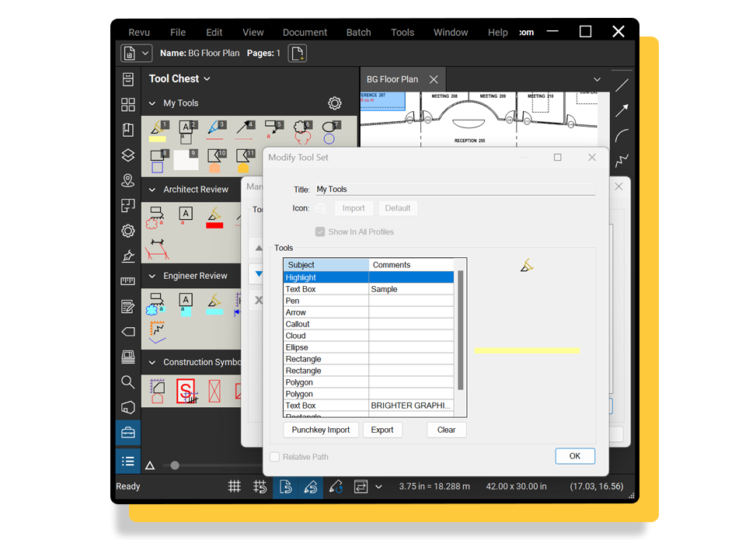Open My Tools settings gear
Image resolution: width=756 pixels, height=540 pixels.
pos(335,103)
